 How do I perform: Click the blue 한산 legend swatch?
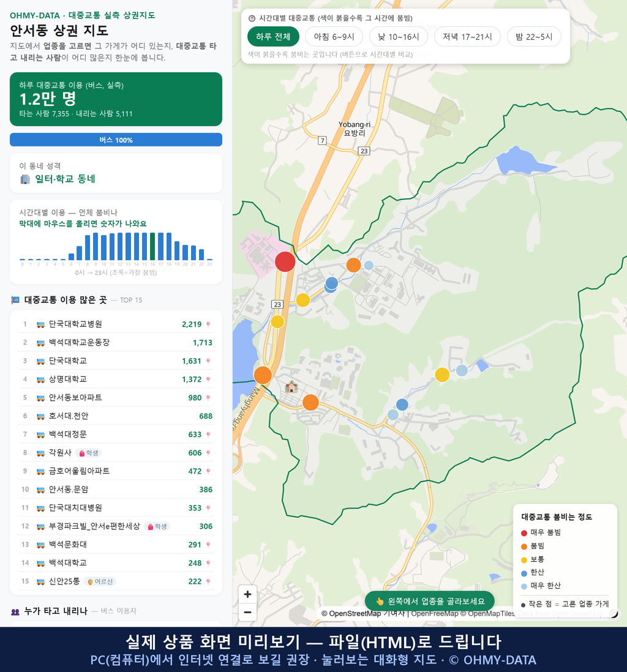[524, 573]
